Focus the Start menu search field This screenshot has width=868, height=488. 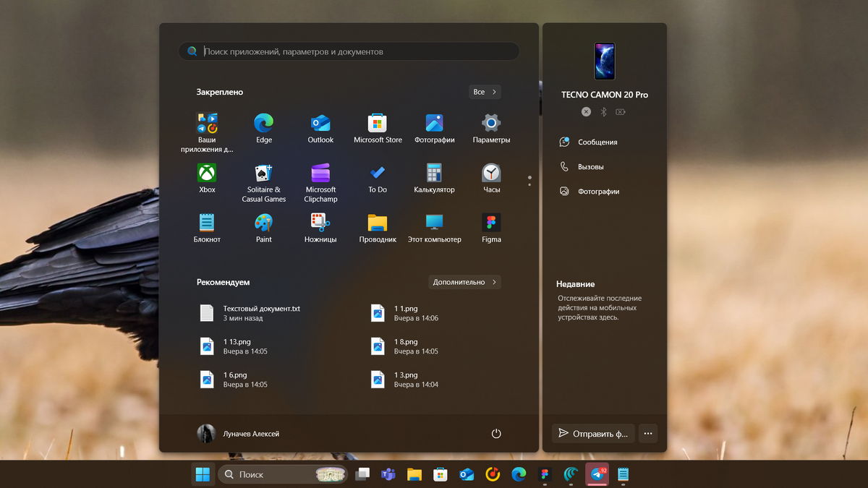(x=349, y=51)
